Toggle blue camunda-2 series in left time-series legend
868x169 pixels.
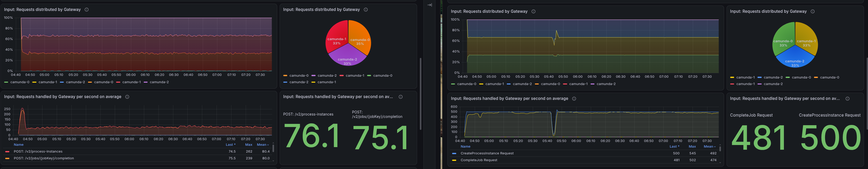pos(72,82)
